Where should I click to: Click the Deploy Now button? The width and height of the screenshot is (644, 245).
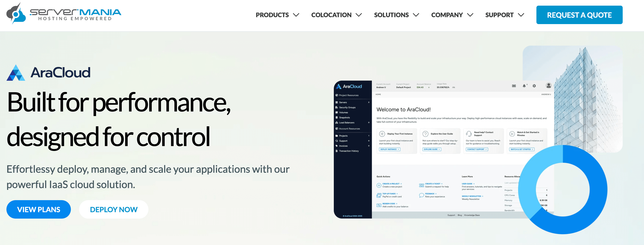coord(113,210)
